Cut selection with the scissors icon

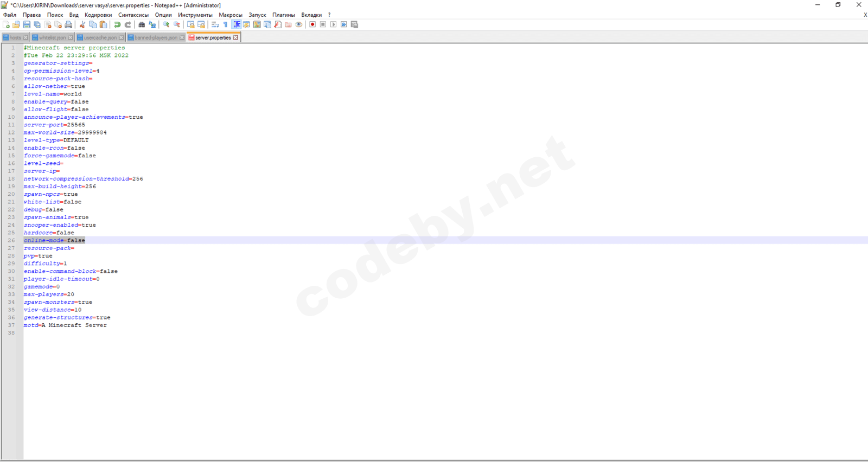[82, 24]
